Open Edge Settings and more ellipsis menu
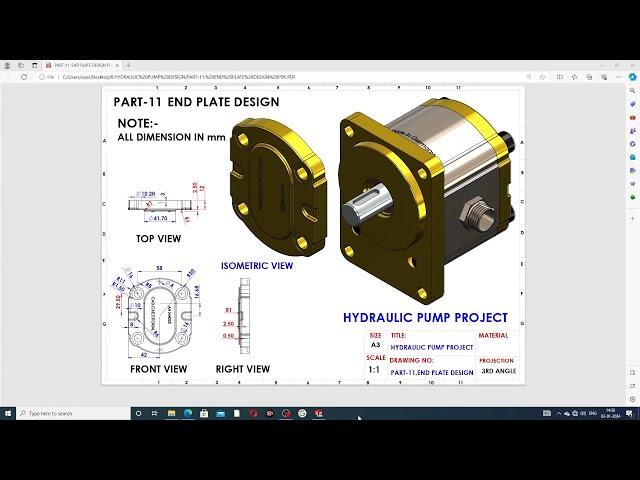 point(618,76)
